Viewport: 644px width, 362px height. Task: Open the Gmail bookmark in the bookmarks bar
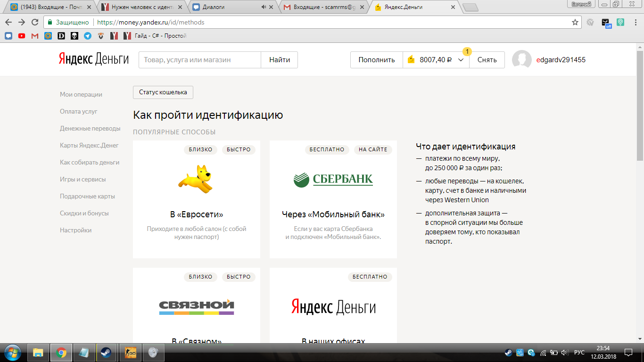(35, 35)
